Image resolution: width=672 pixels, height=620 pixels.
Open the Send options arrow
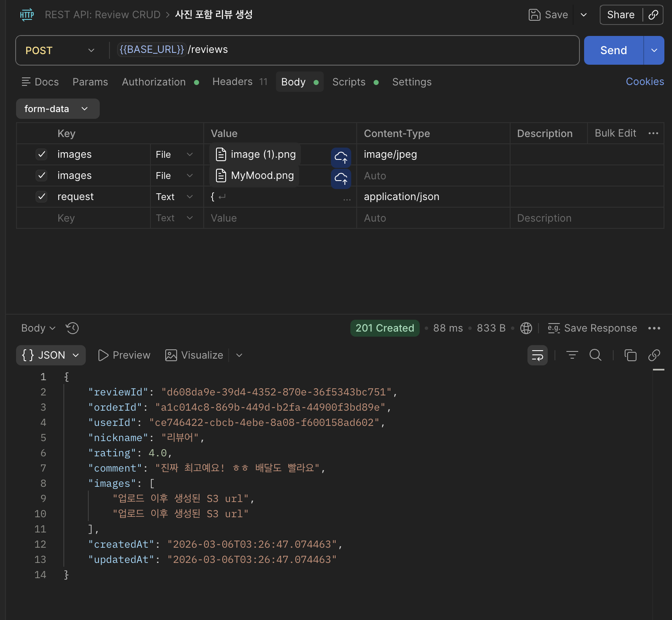point(654,50)
